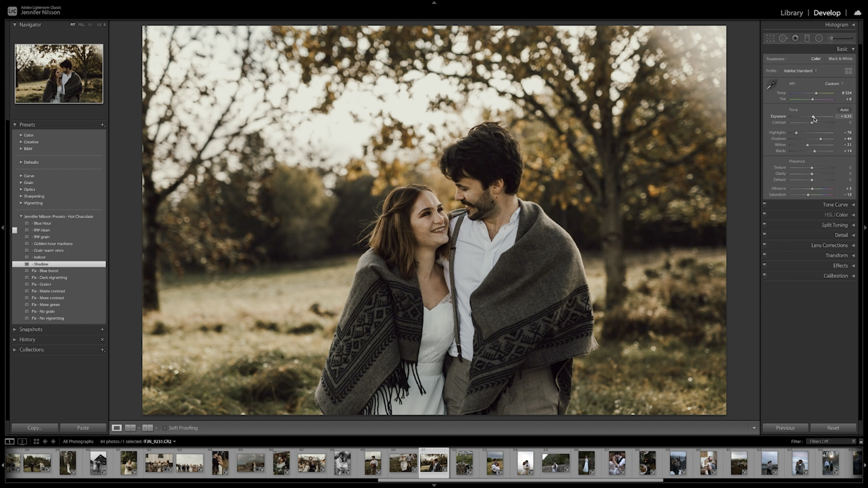Screen dimensions: 868x488
Task: Click the Exposure slider handle
Action: pos(813,117)
